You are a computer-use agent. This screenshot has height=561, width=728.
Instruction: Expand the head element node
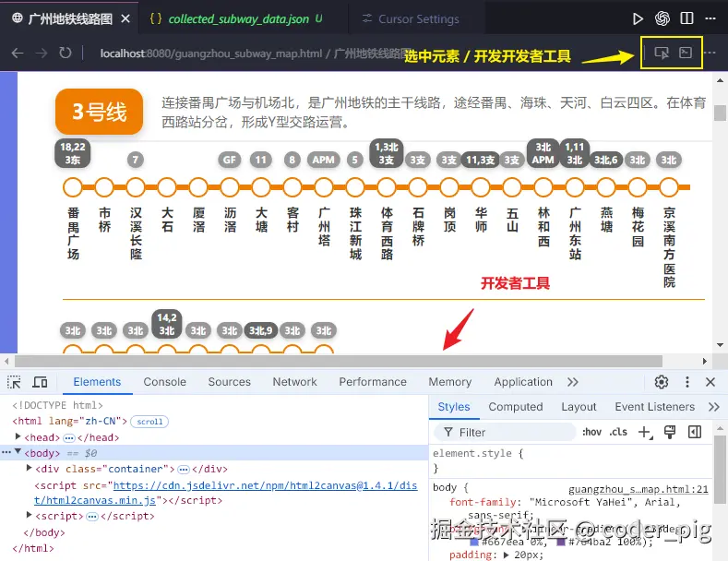coord(18,436)
